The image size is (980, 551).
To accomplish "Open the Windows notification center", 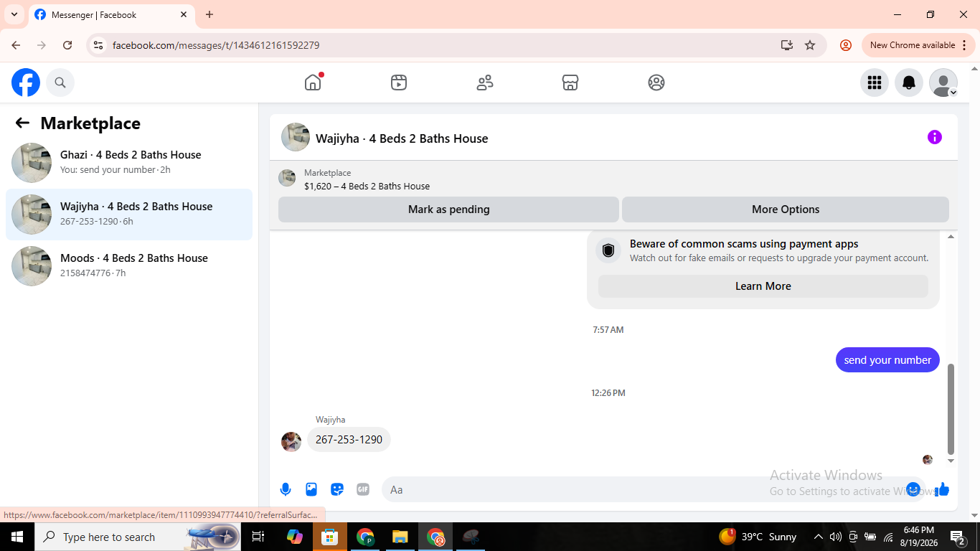I will (x=957, y=537).
